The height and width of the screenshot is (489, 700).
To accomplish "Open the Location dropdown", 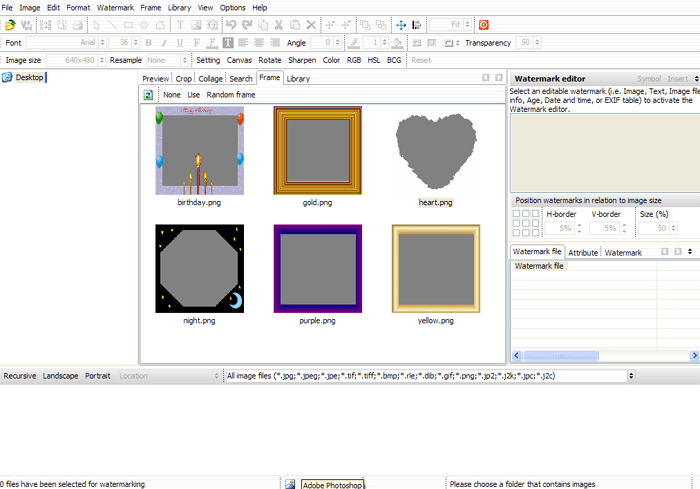I will coord(217,376).
